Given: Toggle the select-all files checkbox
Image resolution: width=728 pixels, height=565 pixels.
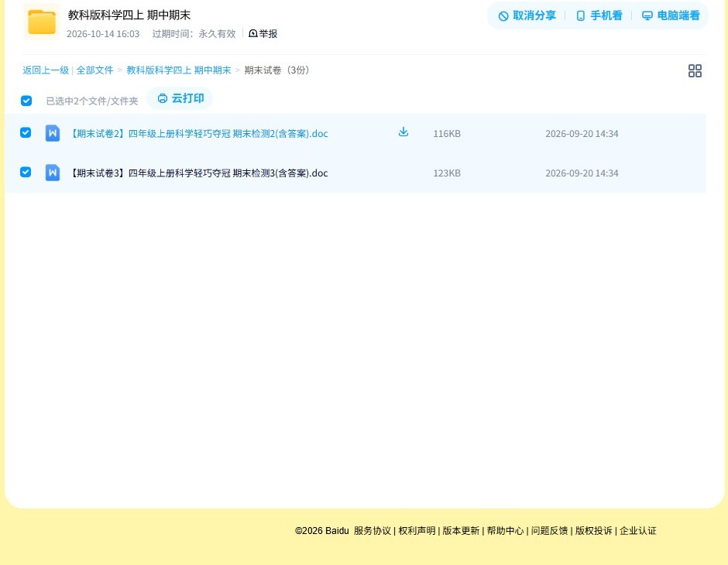Looking at the screenshot, I should [x=26, y=101].
